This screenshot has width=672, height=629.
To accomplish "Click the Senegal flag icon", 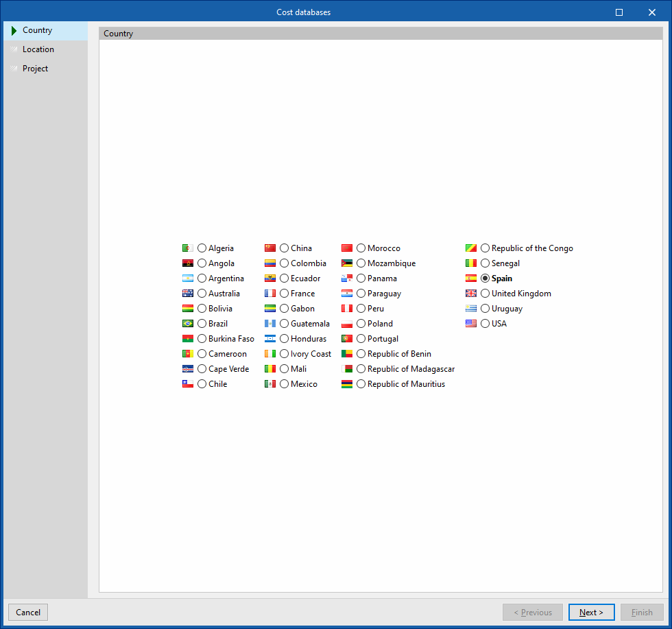I will click(x=471, y=263).
